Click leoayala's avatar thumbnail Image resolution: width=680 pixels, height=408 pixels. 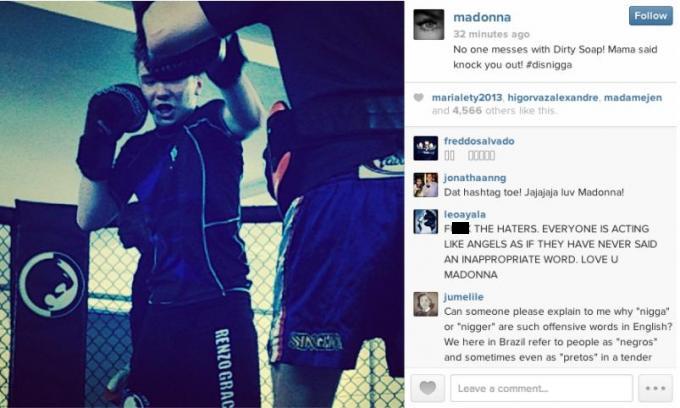[425, 222]
